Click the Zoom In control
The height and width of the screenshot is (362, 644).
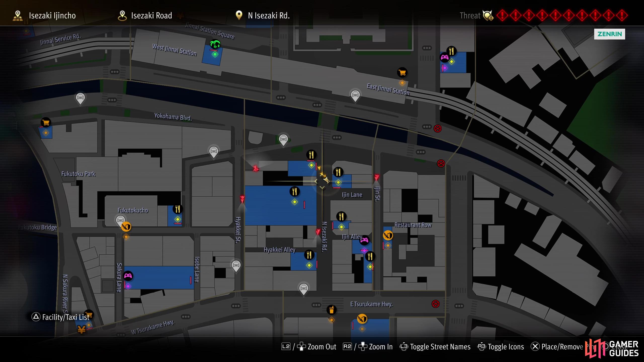(368, 347)
